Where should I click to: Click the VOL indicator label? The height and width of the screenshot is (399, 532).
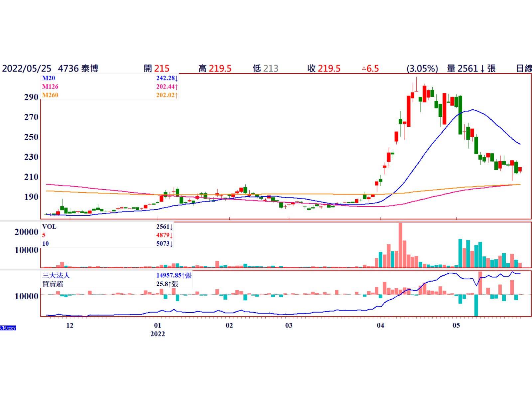pyautogui.click(x=49, y=227)
